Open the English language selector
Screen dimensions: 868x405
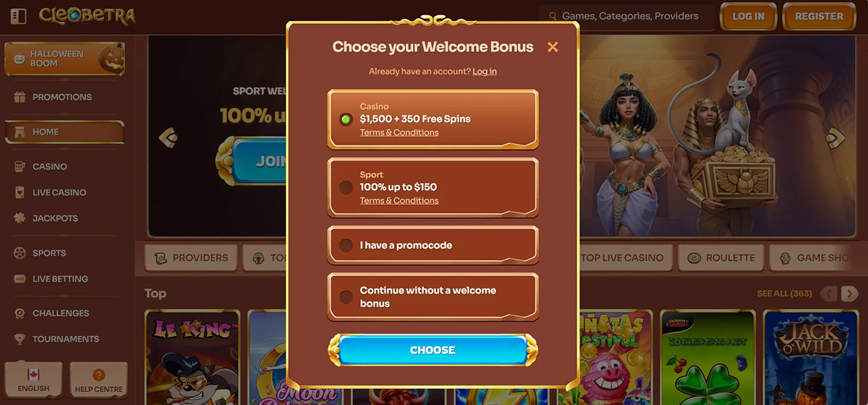pos(33,380)
